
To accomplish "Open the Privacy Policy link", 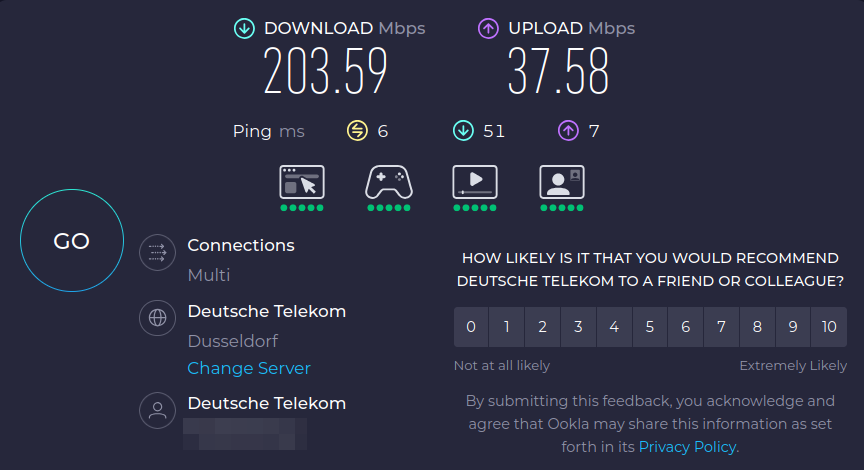I will pyautogui.click(x=687, y=446).
